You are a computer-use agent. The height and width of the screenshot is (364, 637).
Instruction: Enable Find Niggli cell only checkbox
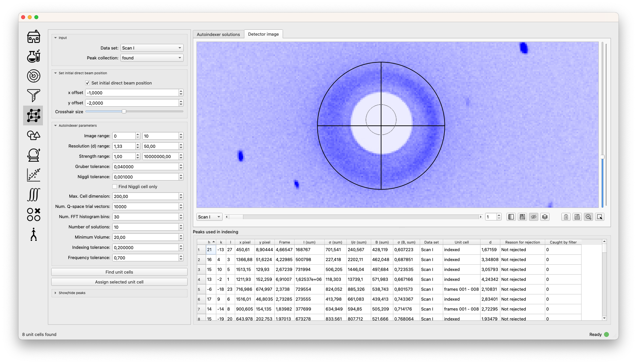point(115,187)
